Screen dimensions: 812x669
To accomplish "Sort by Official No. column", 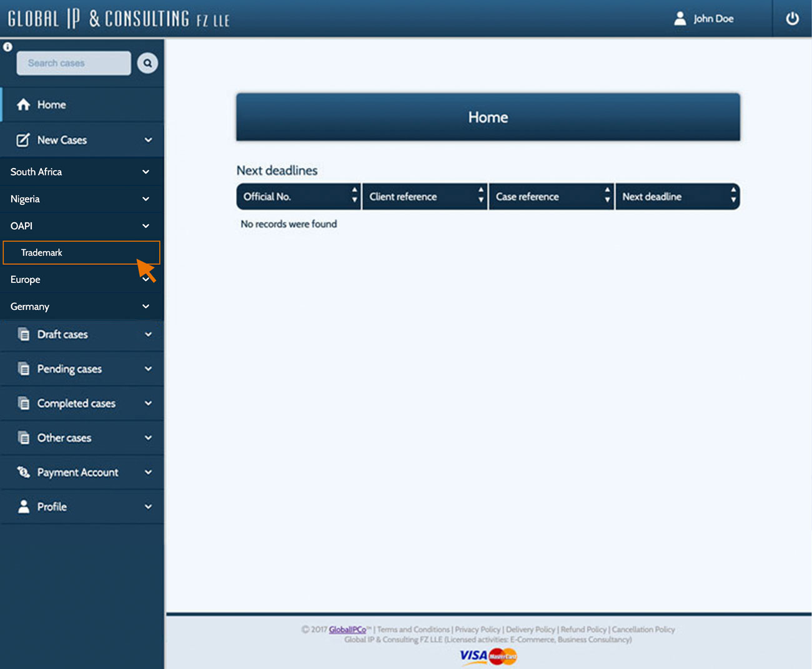I will 354,196.
